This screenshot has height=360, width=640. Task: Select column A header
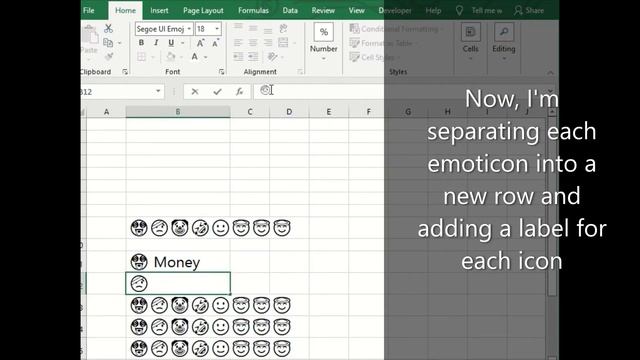click(106, 112)
